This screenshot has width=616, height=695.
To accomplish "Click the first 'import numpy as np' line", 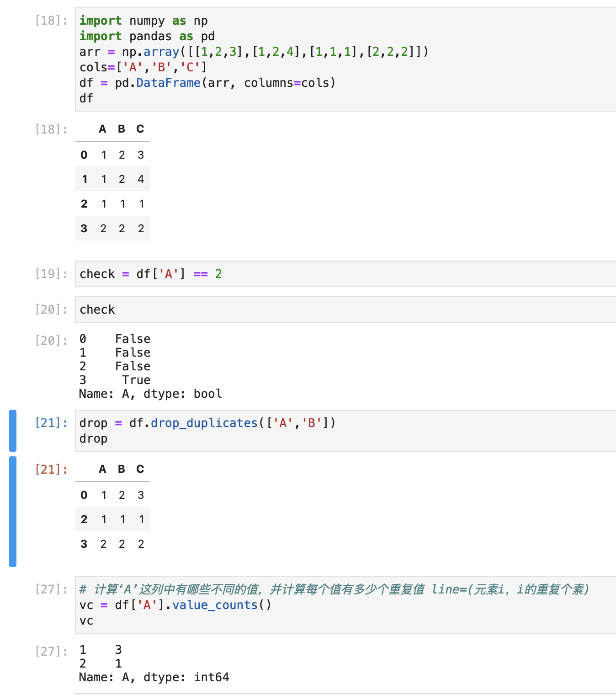I will 143,21.
